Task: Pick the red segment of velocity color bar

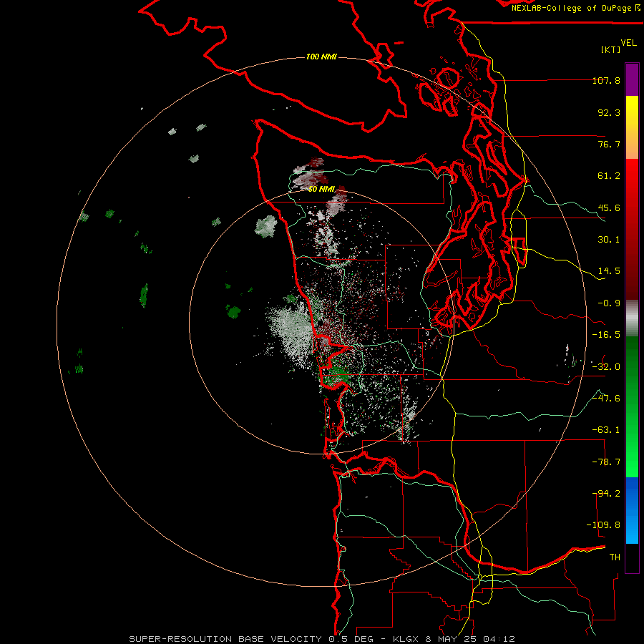Action: click(632, 229)
